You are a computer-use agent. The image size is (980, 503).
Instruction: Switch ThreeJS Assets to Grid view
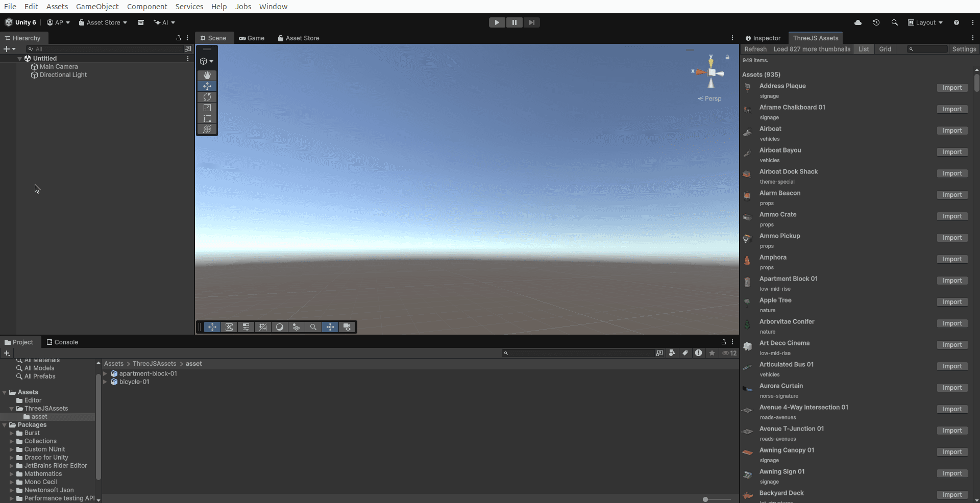pyautogui.click(x=885, y=49)
